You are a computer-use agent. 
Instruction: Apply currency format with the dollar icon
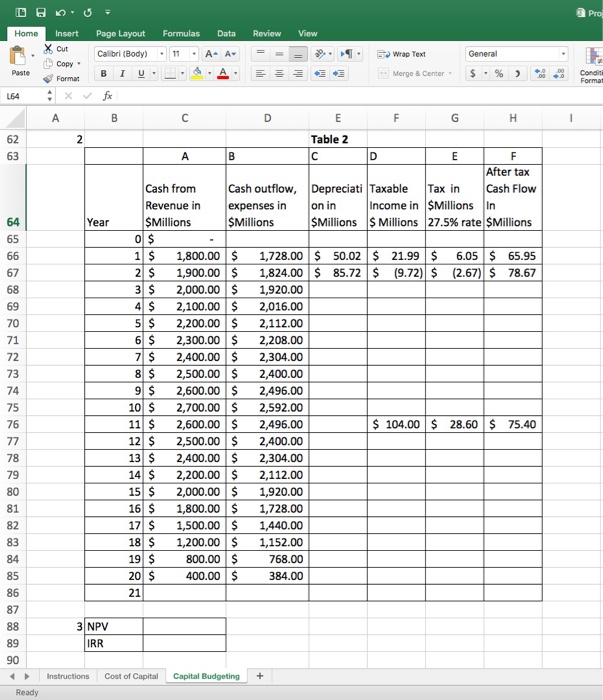tap(473, 73)
